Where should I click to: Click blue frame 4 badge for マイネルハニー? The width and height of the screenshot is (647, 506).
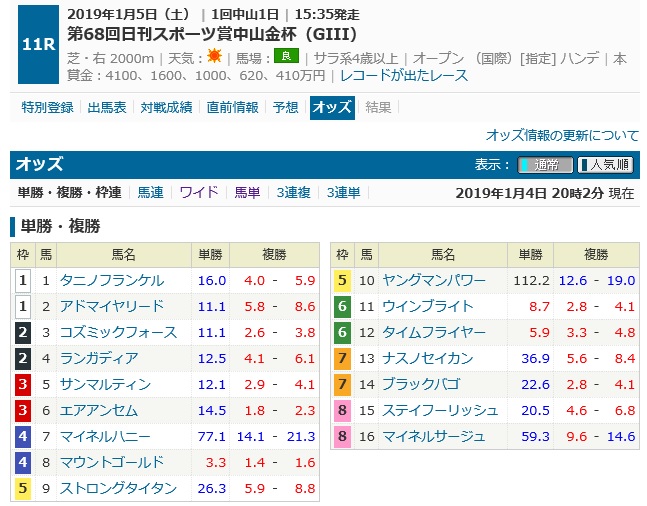pyautogui.click(x=23, y=437)
